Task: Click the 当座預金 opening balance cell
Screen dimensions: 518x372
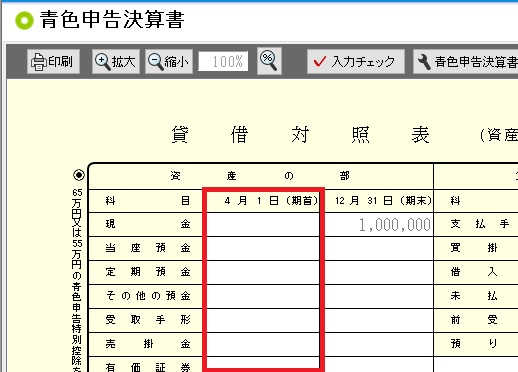Action: point(263,249)
